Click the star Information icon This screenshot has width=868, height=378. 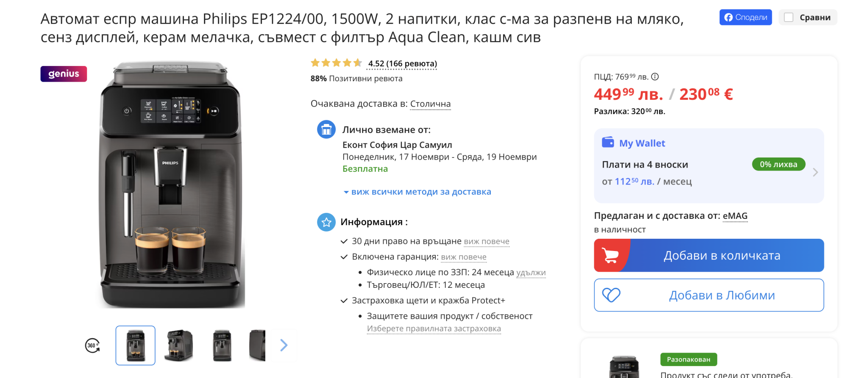pos(326,222)
